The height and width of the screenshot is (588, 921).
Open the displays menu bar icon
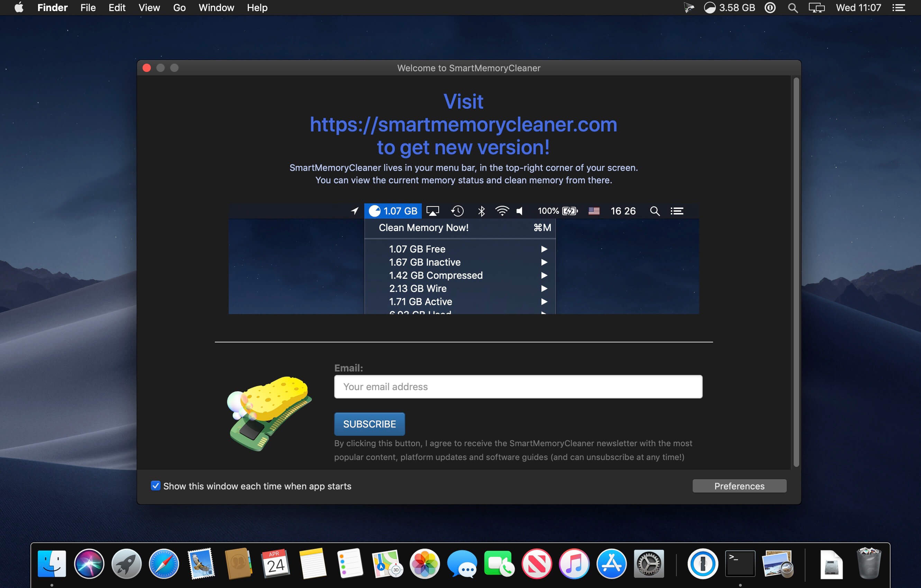coord(817,8)
